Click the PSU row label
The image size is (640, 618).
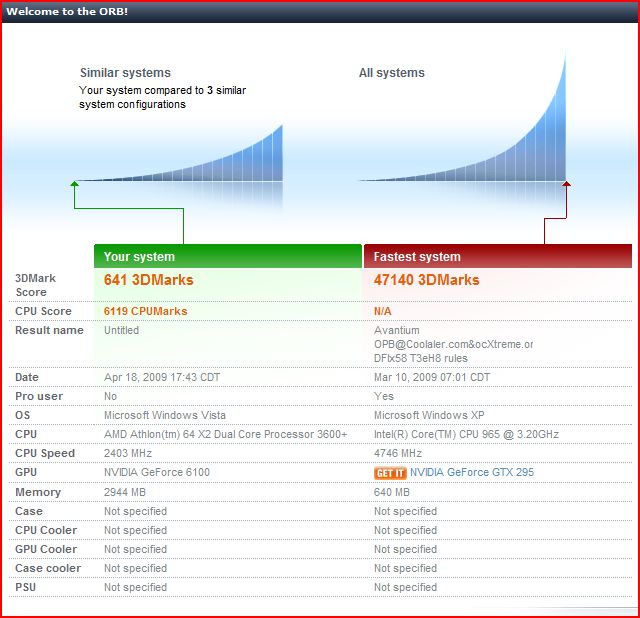point(25,587)
